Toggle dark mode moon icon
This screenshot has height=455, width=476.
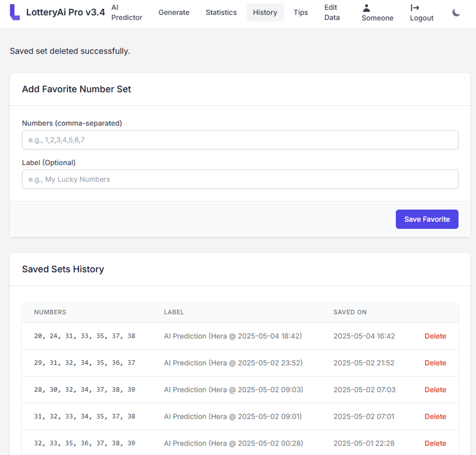point(456,13)
